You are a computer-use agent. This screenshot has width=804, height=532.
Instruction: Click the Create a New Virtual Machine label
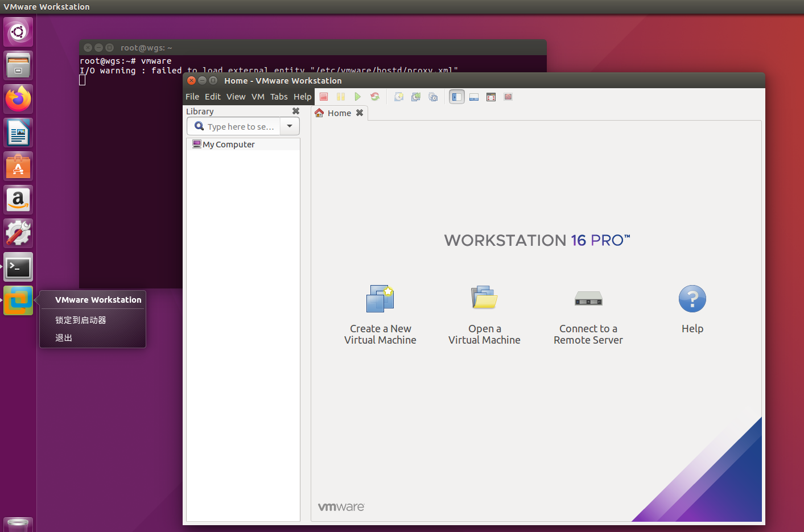[380, 335]
